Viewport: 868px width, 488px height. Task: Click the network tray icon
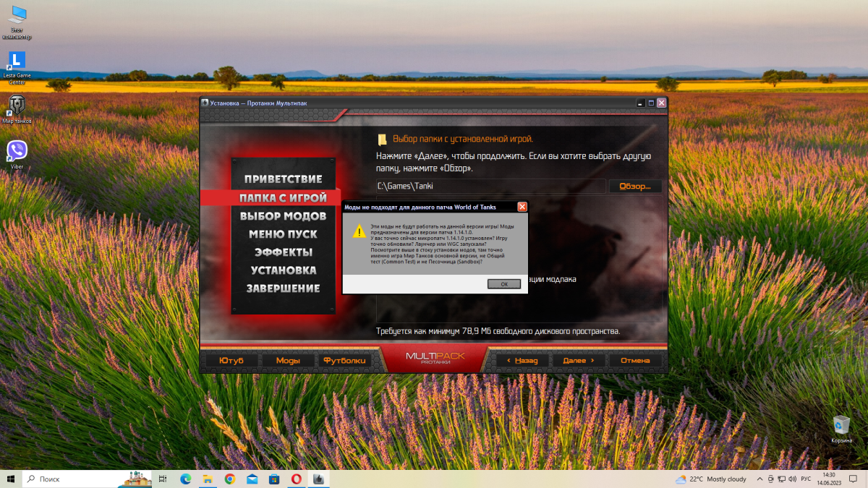pos(780,479)
